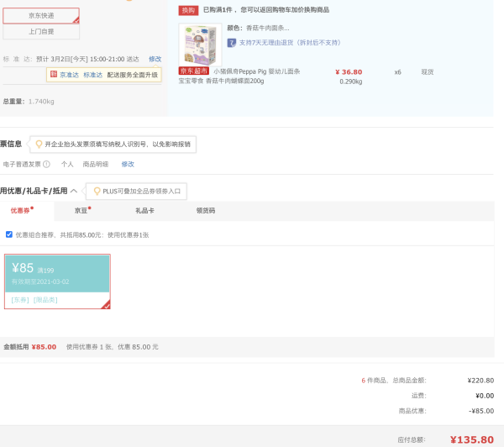The width and height of the screenshot is (504, 447).
Task: Switch to 领货码 tab
Action: click(206, 211)
